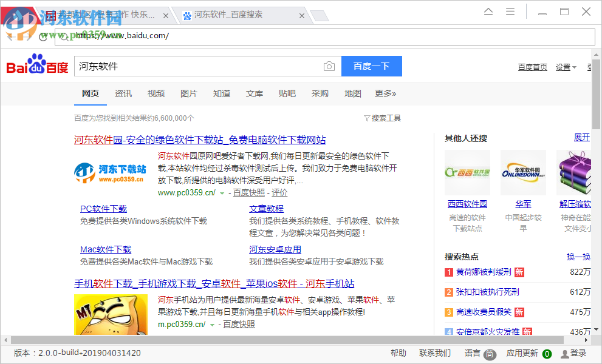This screenshot has width=602, height=364.
Task: Open the 西西软件园 related search link
Action: tap(467, 204)
